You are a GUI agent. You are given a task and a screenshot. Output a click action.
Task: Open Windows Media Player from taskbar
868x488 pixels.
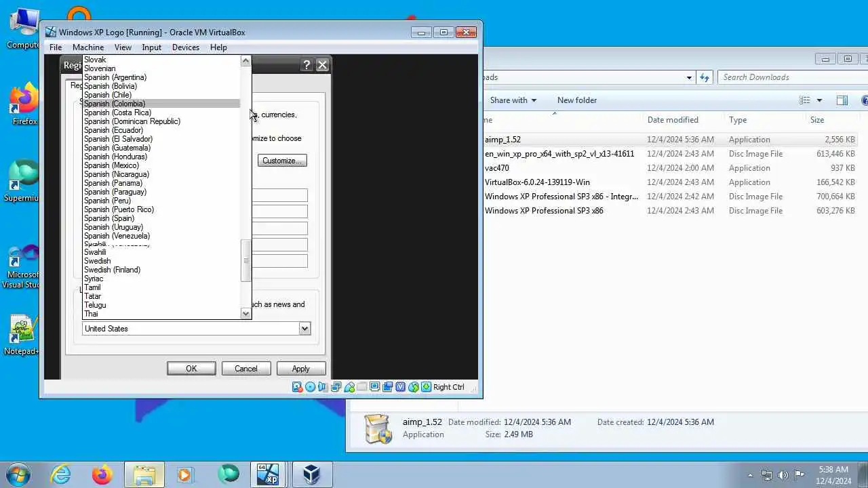point(184,474)
